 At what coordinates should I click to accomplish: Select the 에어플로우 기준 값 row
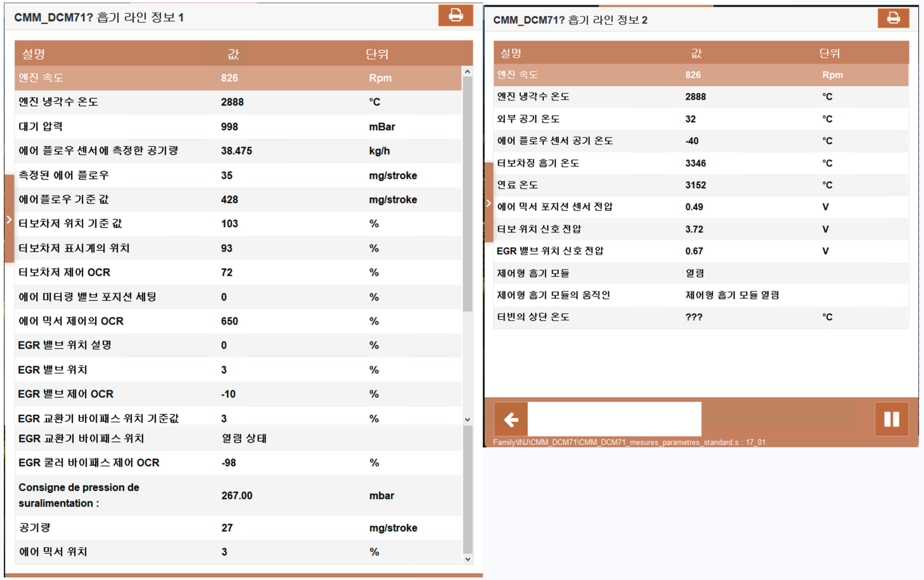(x=238, y=199)
